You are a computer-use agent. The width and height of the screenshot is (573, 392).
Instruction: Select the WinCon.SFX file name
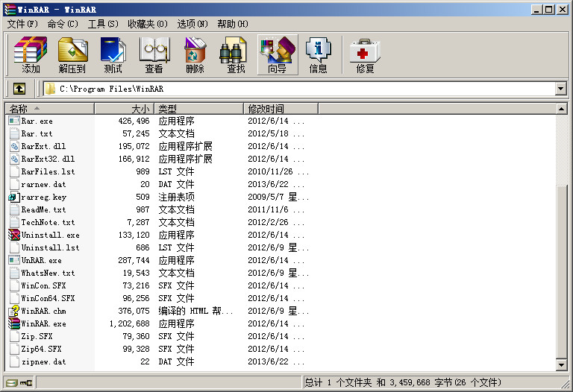point(43,285)
